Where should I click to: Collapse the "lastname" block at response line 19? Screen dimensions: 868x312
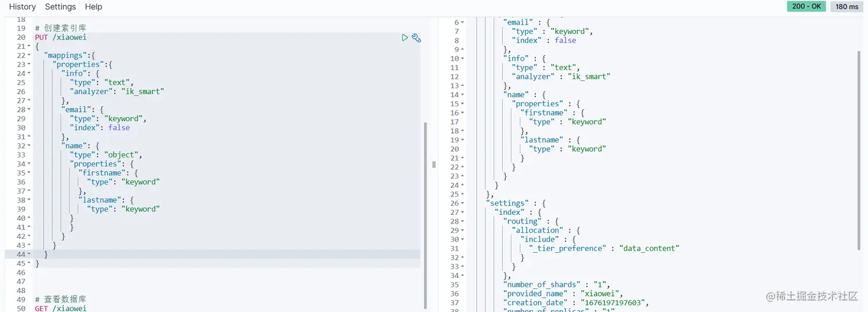463,140
